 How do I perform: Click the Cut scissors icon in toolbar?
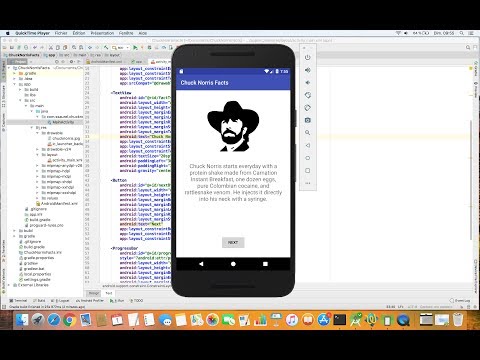(51, 48)
